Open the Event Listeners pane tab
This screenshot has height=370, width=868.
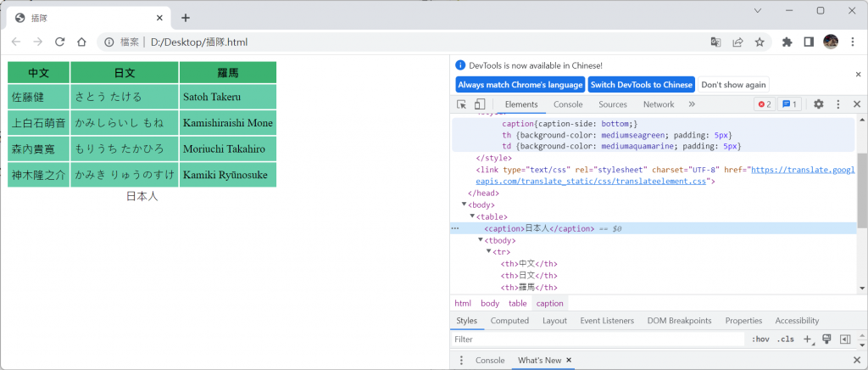pos(607,321)
